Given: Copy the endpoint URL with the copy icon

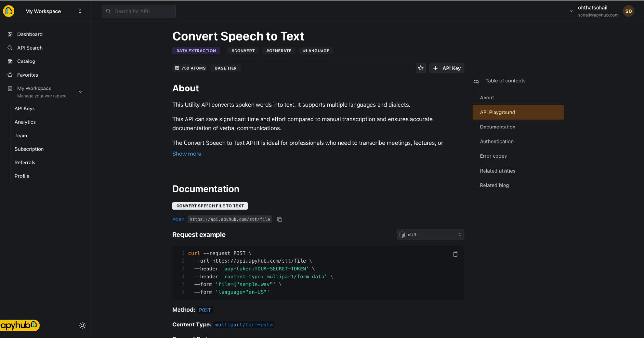Looking at the screenshot, I should tap(280, 220).
